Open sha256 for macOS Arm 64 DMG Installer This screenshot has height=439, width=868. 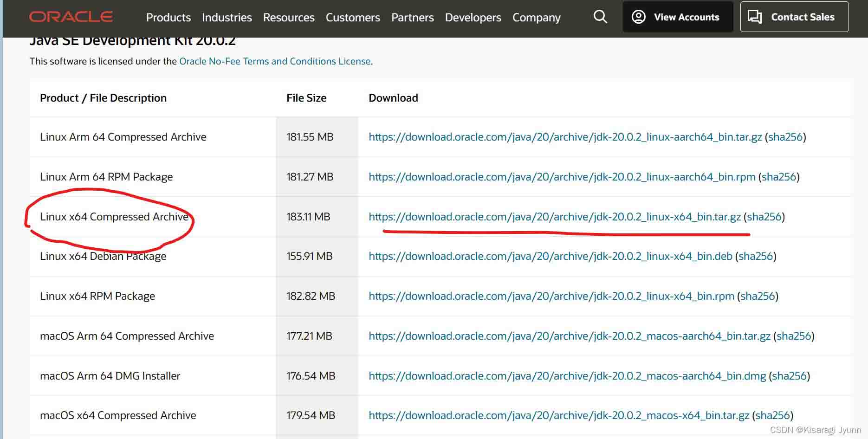click(789, 376)
